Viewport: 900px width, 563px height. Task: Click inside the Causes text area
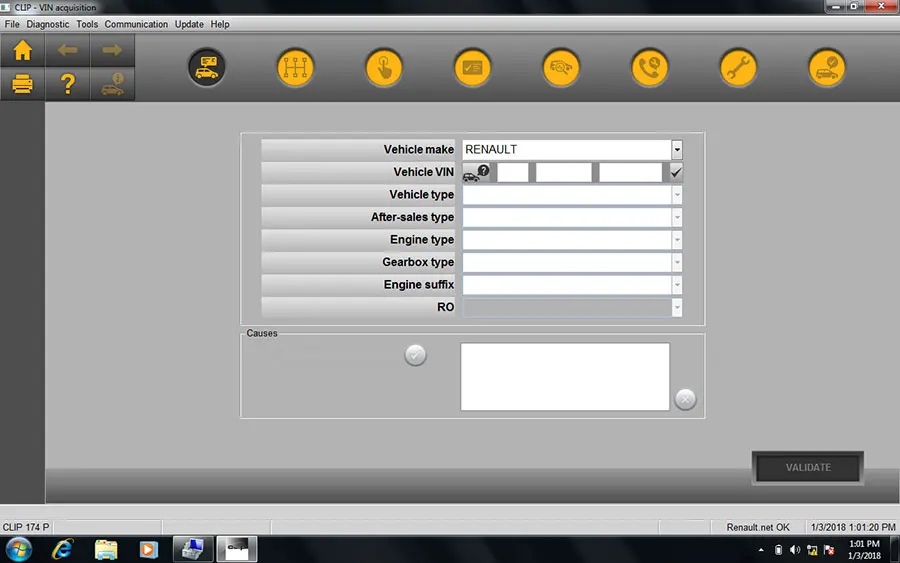(565, 376)
